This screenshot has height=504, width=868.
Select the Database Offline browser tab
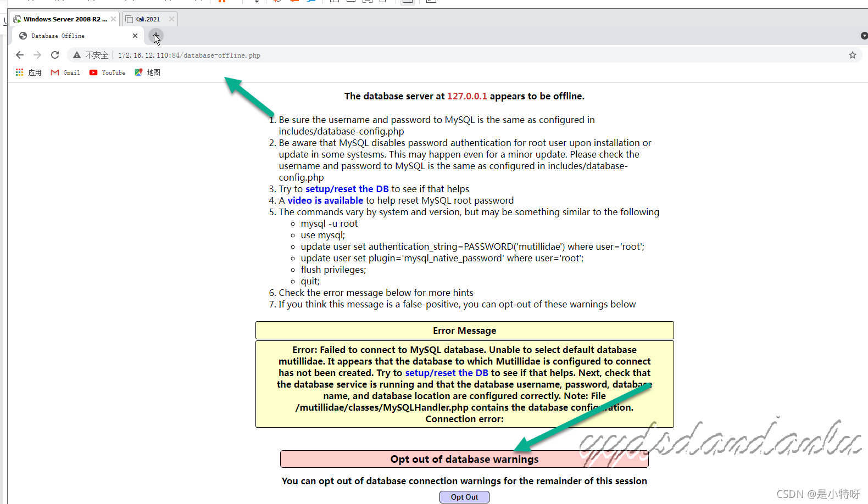tap(78, 36)
